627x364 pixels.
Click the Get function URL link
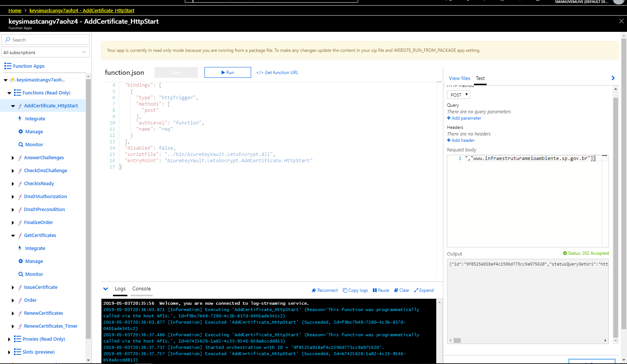[x=277, y=72]
